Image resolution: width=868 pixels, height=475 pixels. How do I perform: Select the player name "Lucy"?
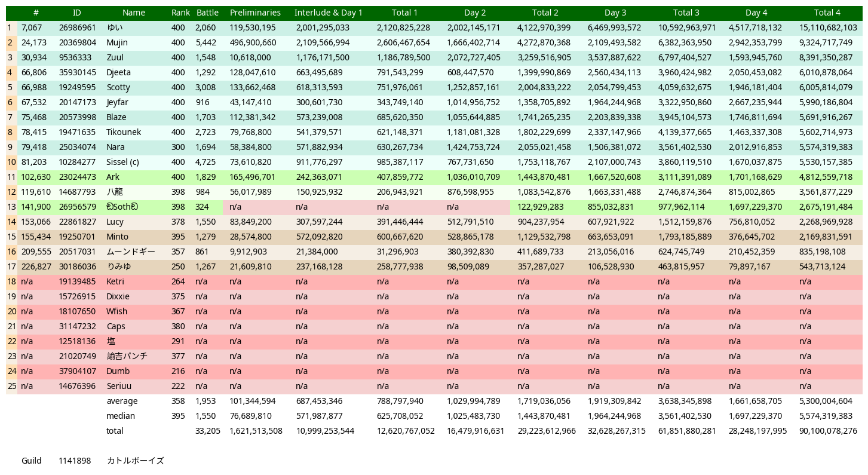pos(115,222)
